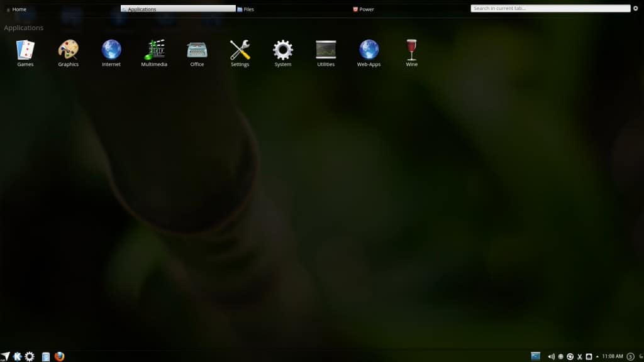
Task: Focus the 'Search in current tab' field
Action: tap(550, 9)
